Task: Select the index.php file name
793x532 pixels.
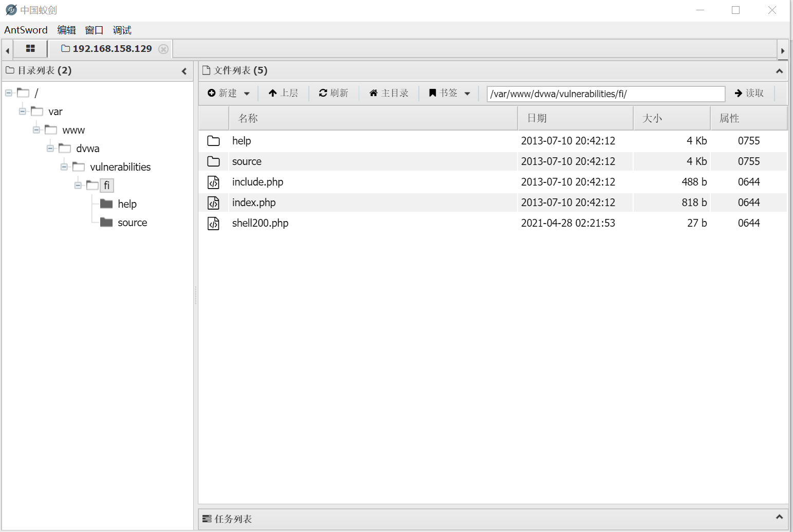Action: point(254,203)
